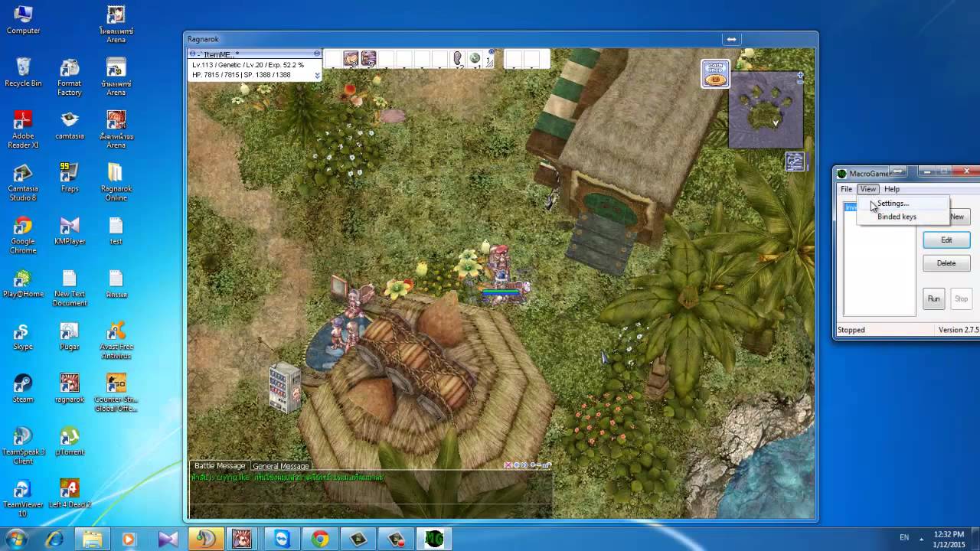Open the MacroGamer Help menu
This screenshot has height=551, width=980.
892,189
